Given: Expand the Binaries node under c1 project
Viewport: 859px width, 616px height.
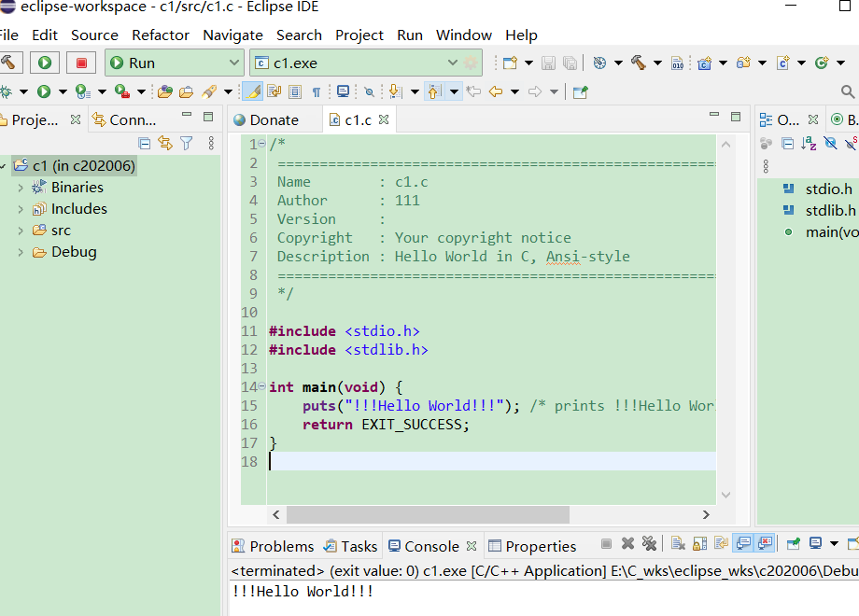Looking at the screenshot, I should pyautogui.click(x=21, y=187).
